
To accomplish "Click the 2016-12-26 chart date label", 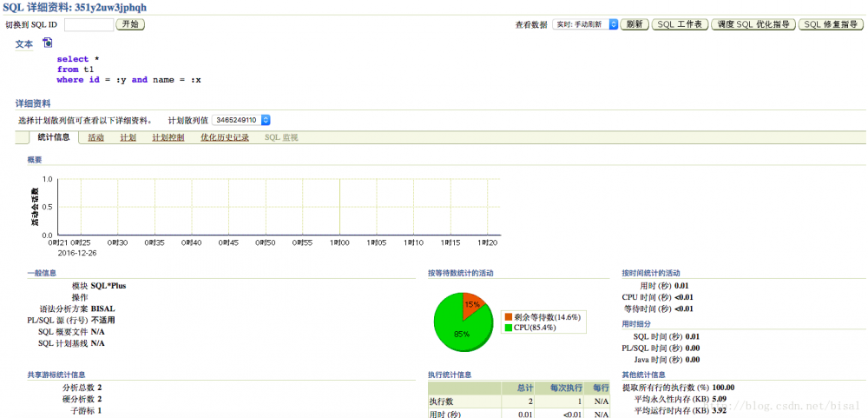I will [x=76, y=252].
